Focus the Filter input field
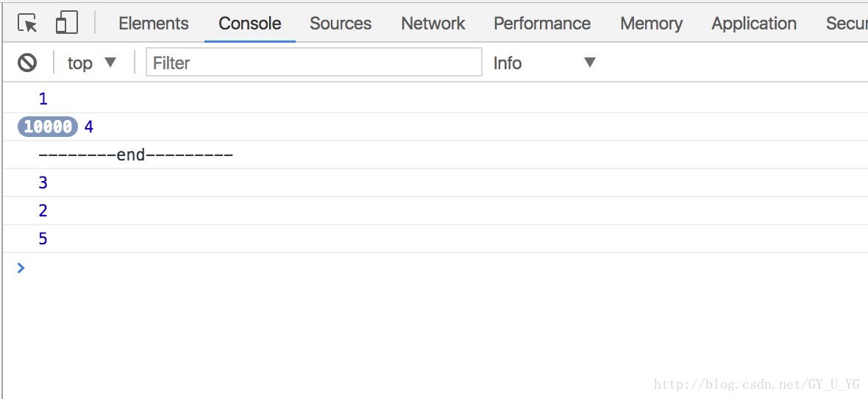 [314, 62]
